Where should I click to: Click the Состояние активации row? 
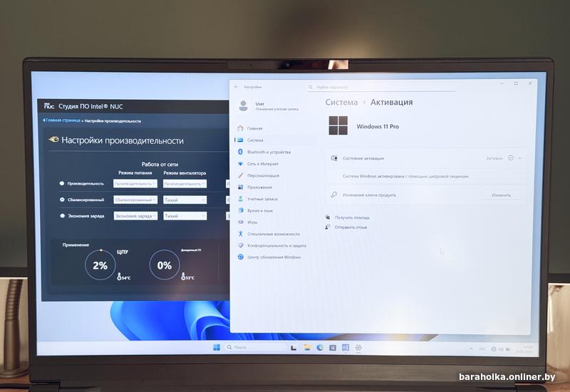click(x=426, y=158)
